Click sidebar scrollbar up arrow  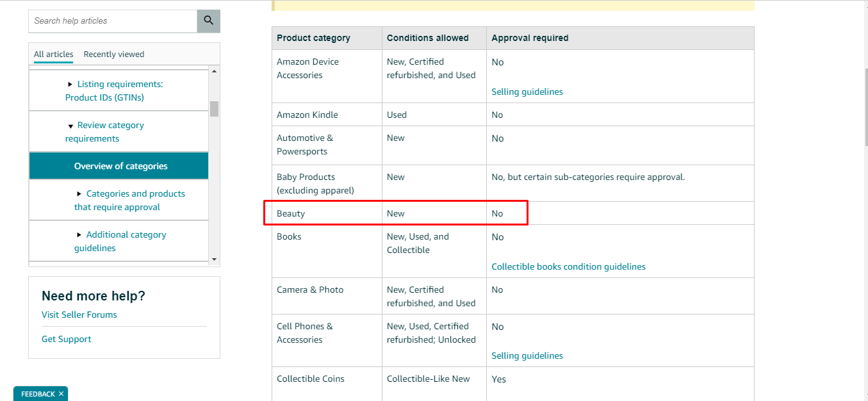coord(214,71)
